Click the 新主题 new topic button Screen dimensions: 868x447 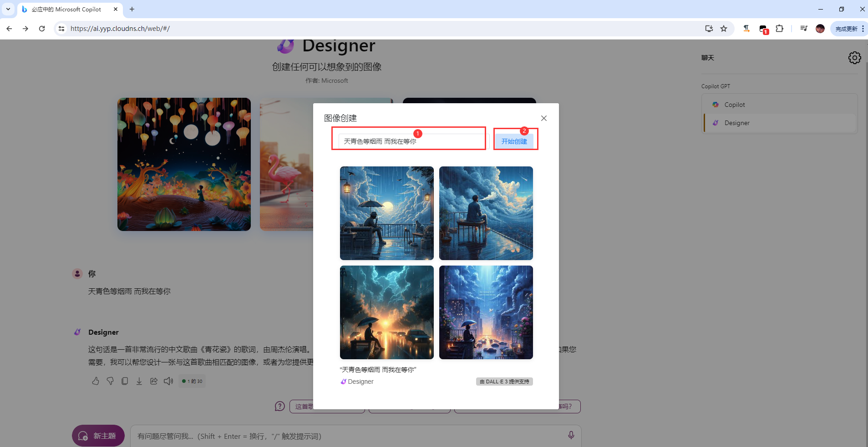[x=98, y=436]
